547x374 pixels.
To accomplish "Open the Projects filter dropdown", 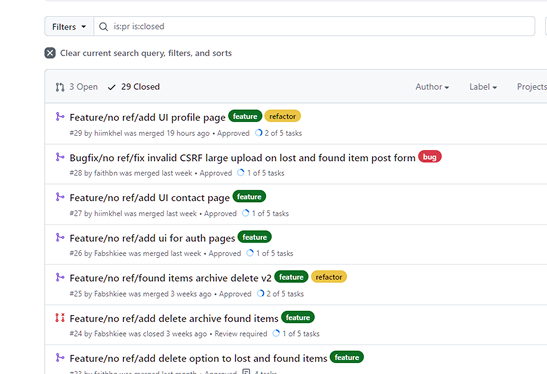I will tap(532, 87).
